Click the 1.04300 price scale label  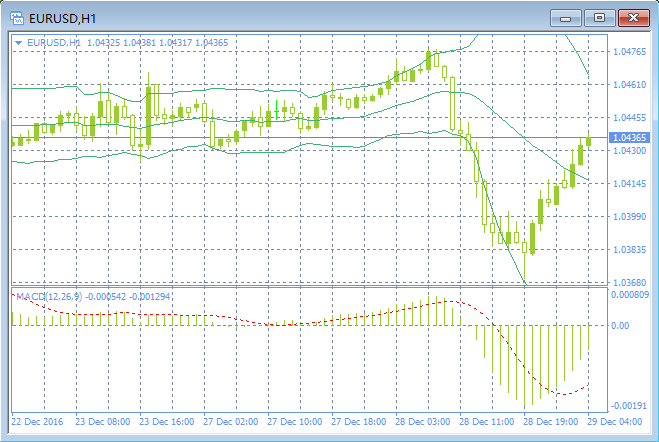point(629,150)
